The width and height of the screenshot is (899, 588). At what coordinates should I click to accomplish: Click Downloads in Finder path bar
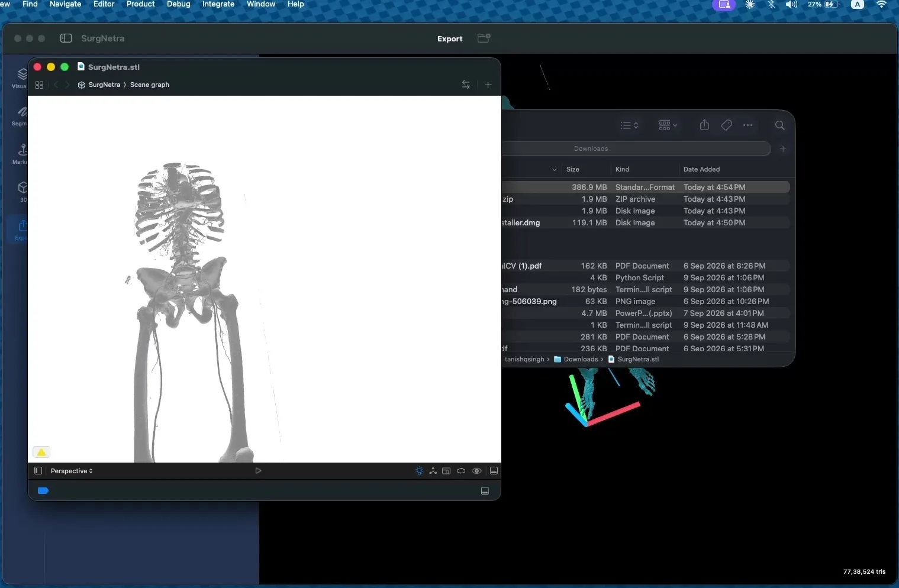click(575, 359)
